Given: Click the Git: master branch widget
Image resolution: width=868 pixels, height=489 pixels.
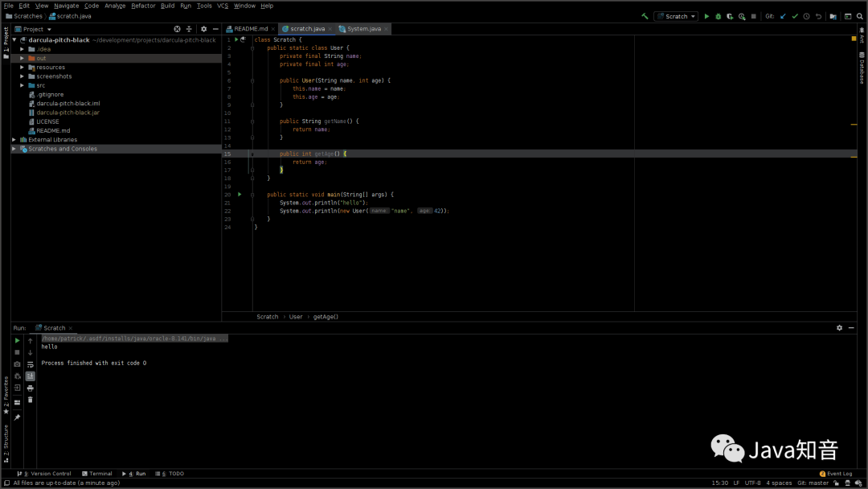Looking at the screenshot, I should coord(813,483).
